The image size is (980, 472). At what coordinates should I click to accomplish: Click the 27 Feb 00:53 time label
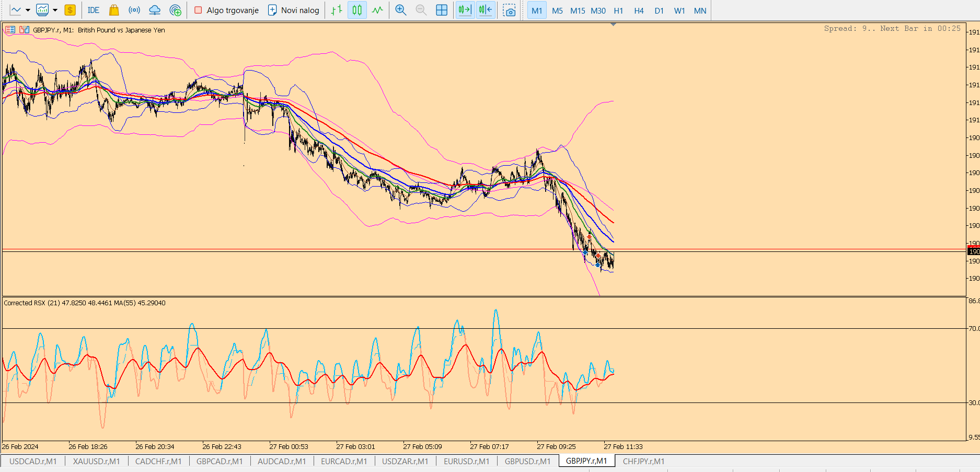pyautogui.click(x=289, y=446)
